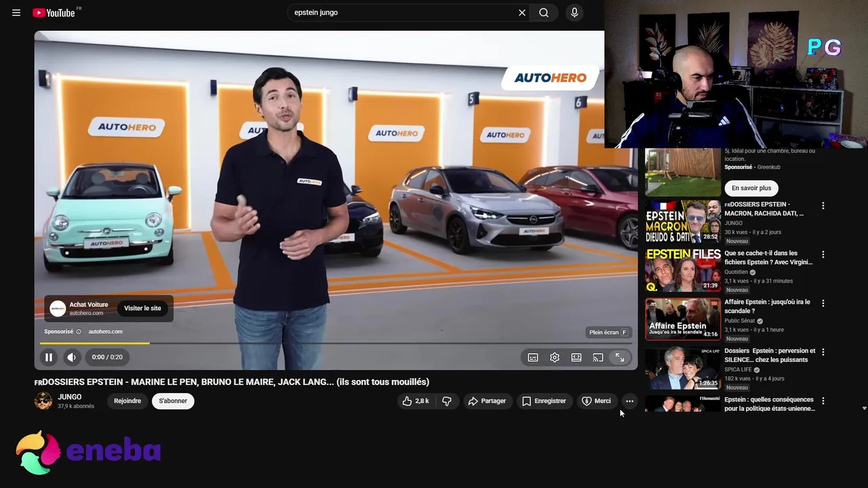The image size is (868, 488).
Task: Open JUNGO channel name link
Action: coord(70,396)
